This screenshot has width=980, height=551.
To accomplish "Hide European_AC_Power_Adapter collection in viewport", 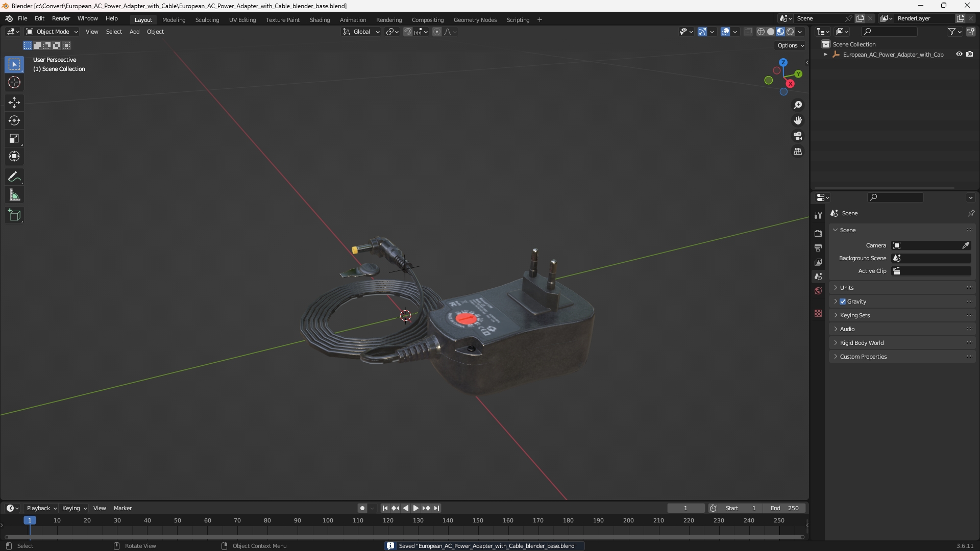I will (959, 54).
